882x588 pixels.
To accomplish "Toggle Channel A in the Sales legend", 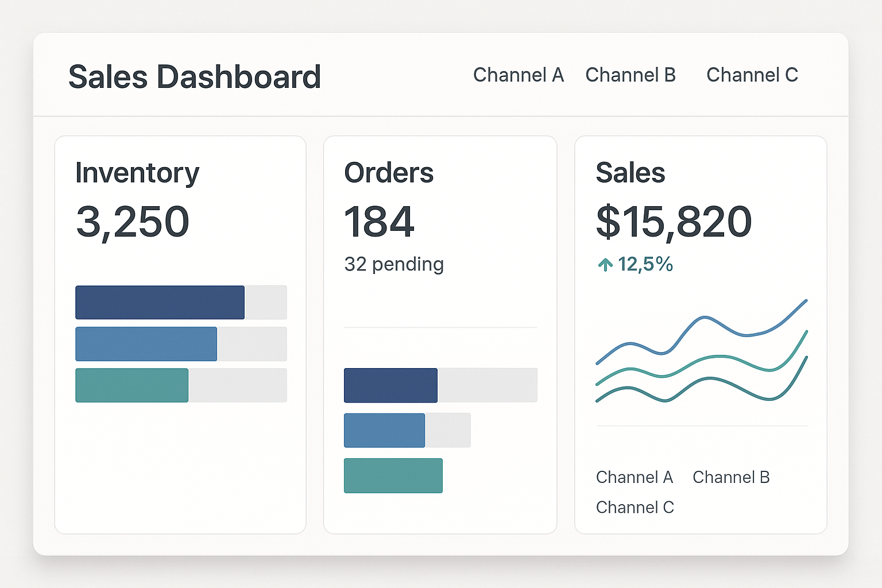I will click(x=635, y=477).
